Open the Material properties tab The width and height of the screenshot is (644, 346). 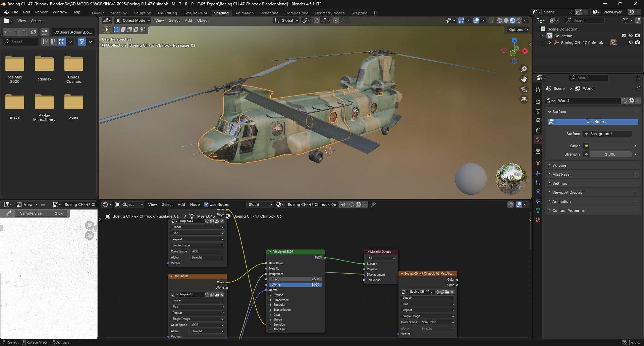tap(538, 220)
